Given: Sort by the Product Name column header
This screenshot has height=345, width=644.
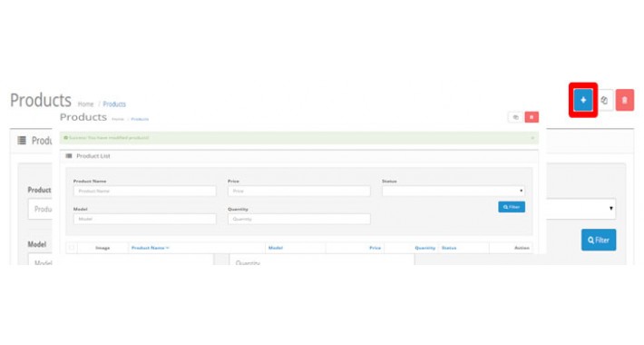Looking at the screenshot, I should point(150,248).
